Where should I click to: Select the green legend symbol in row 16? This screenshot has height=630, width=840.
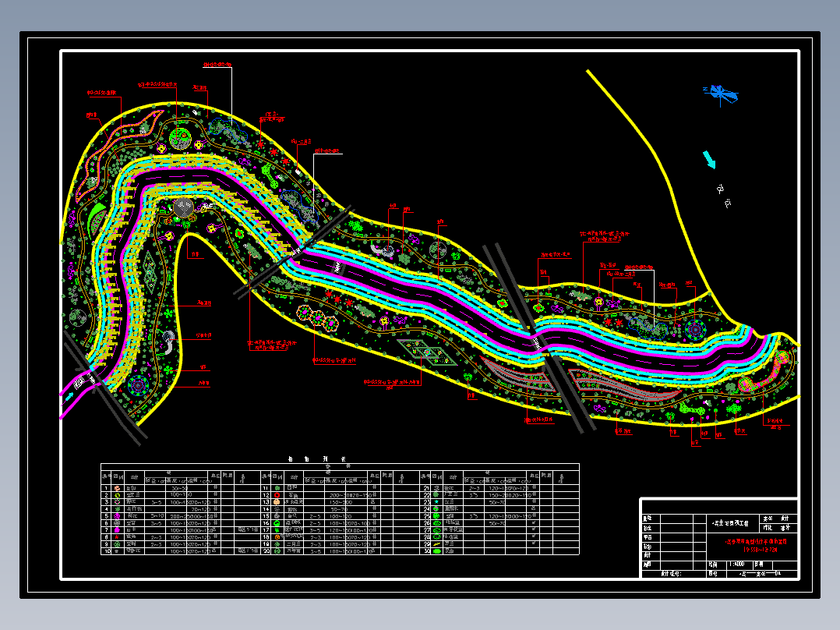pos(277,523)
